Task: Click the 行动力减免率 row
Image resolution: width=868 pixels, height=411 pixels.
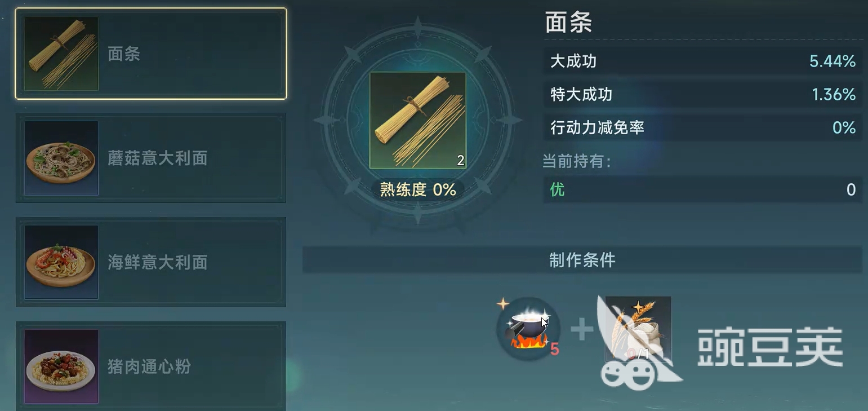Action: point(702,127)
